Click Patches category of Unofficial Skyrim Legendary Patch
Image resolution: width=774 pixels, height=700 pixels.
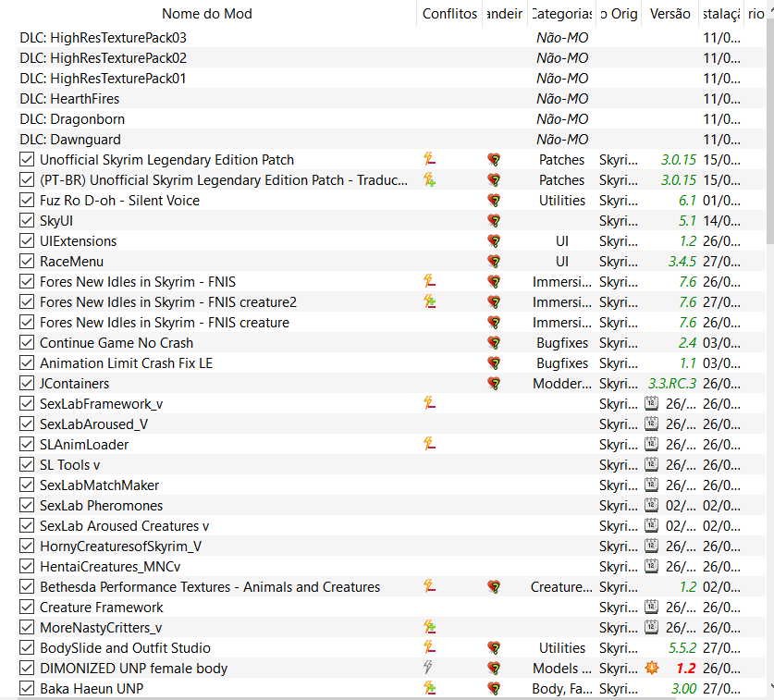[x=561, y=159]
